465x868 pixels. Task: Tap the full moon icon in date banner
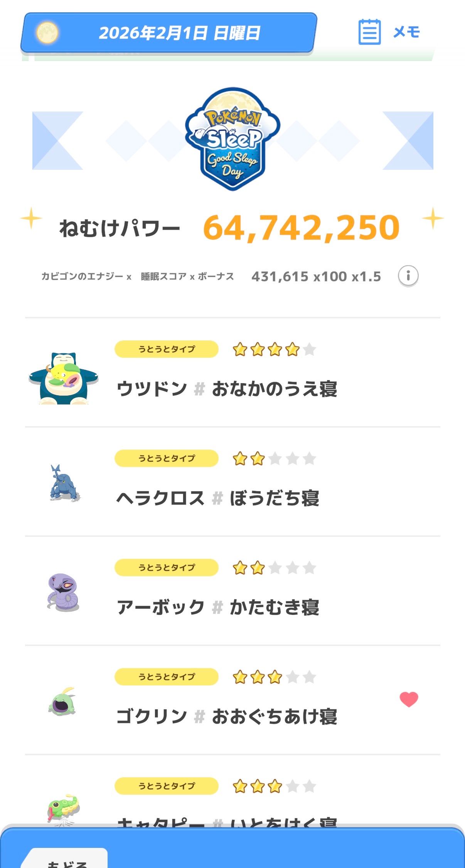pos(47,32)
